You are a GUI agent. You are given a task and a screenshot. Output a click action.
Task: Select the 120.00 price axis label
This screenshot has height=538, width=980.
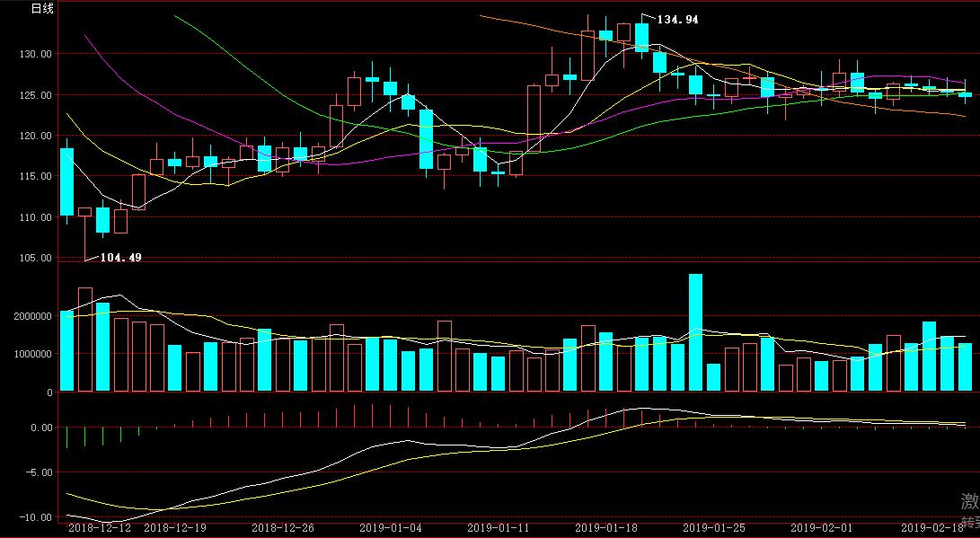[36, 136]
